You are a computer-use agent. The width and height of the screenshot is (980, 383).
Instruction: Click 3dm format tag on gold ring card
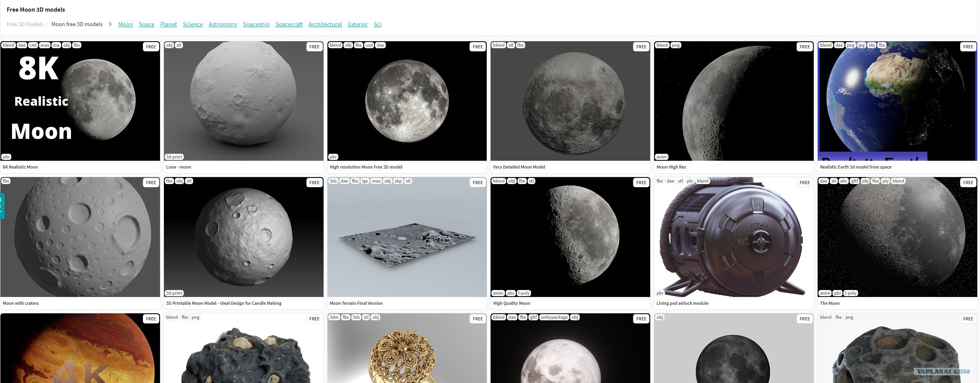pyautogui.click(x=334, y=317)
